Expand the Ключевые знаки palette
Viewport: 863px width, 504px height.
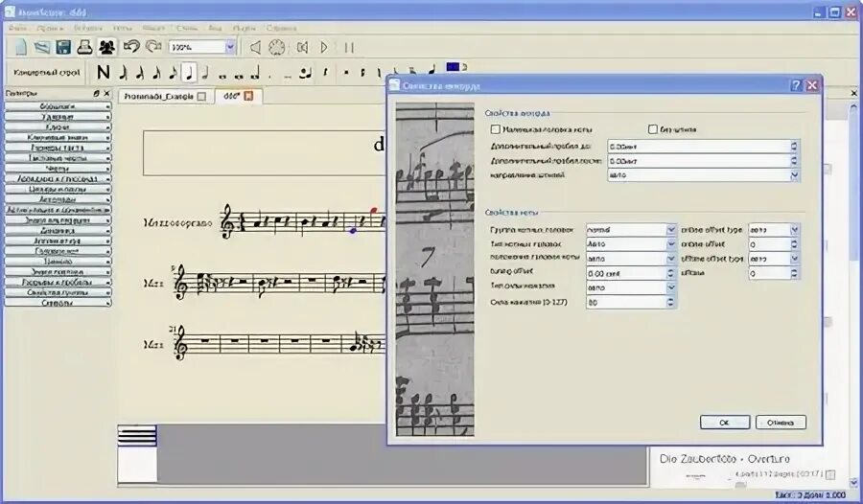pyautogui.click(x=58, y=137)
